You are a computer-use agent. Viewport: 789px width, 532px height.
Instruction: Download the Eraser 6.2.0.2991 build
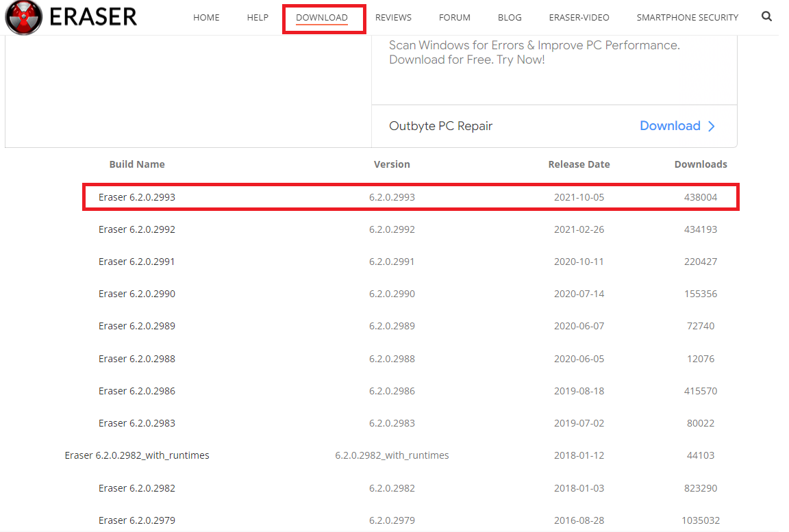(137, 262)
